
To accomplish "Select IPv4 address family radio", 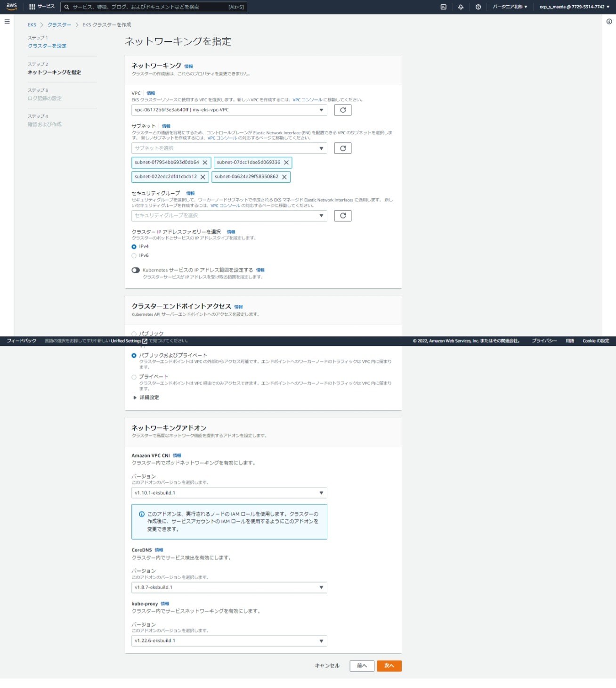I will [134, 246].
